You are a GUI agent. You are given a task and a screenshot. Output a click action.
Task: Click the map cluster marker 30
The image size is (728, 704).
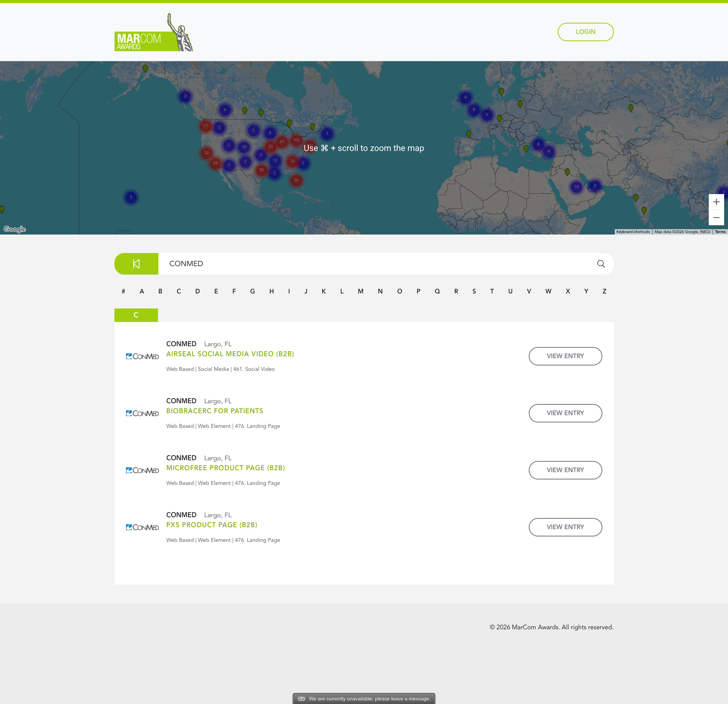271,147
